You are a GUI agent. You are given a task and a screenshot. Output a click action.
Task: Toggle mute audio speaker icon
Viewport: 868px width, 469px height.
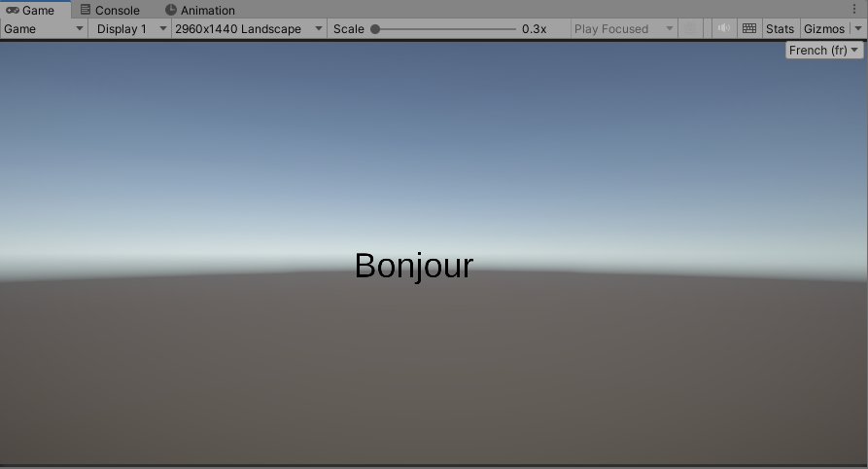coord(723,28)
